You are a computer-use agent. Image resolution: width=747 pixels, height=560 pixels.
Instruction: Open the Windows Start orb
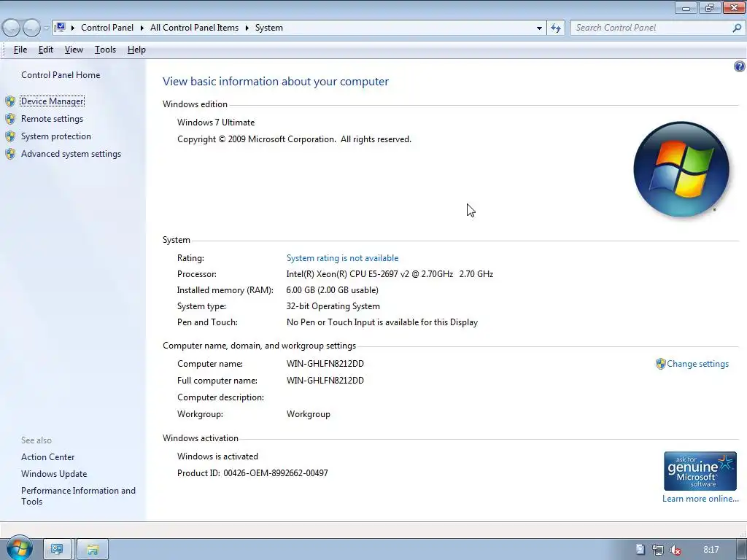pos(20,548)
